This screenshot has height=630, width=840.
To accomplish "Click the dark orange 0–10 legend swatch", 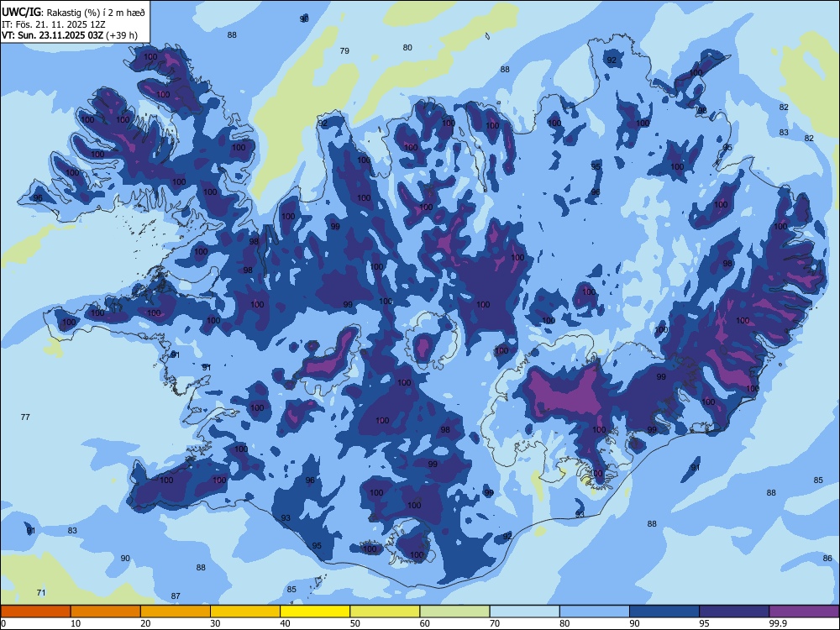I will (35, 612).
